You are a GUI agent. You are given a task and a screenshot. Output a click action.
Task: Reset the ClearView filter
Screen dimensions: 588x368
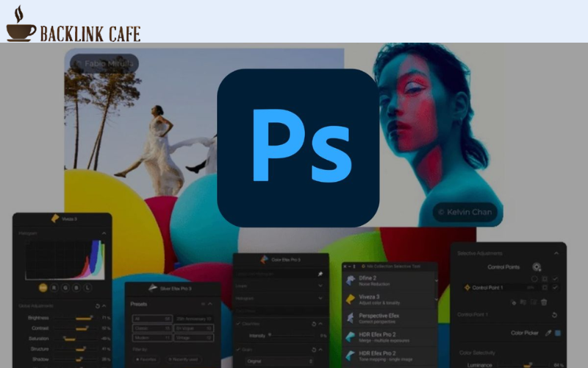point(314,324)
